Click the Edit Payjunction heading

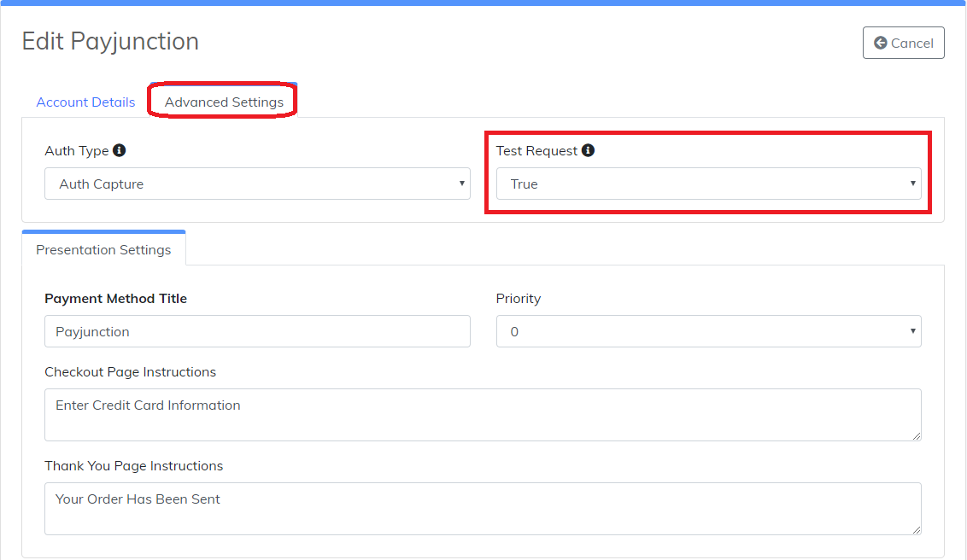pyautogui.click(x=110, y=41)
